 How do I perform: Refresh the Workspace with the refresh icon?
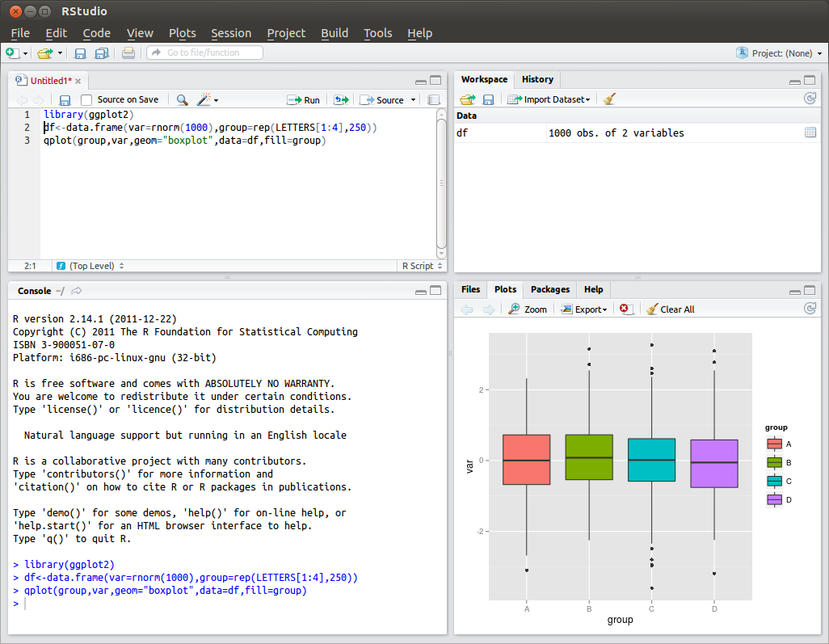810,98
